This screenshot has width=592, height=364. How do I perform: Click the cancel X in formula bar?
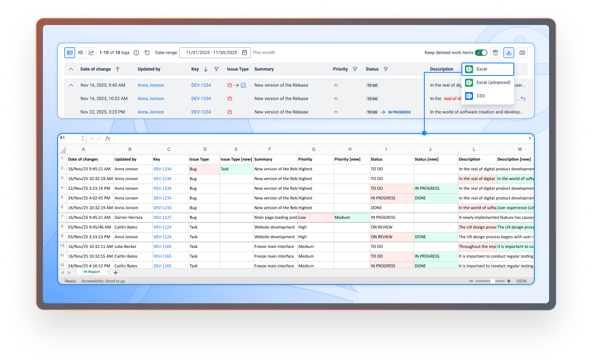[92, 138]
